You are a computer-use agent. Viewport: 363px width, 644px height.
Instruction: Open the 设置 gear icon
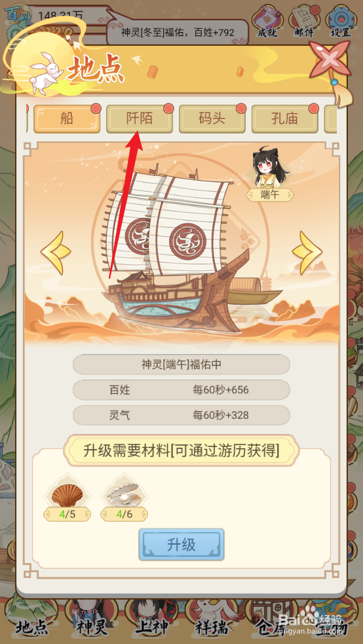340,20
